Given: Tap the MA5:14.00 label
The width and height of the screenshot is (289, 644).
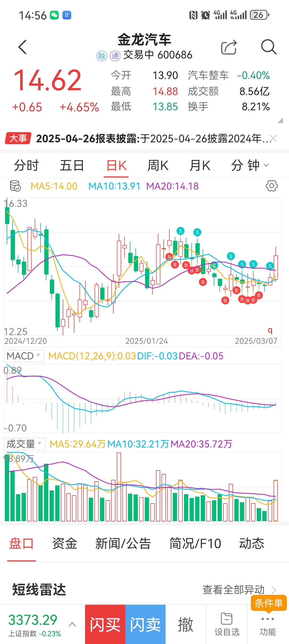Looking at the screenshot, I should coord(54,186).
